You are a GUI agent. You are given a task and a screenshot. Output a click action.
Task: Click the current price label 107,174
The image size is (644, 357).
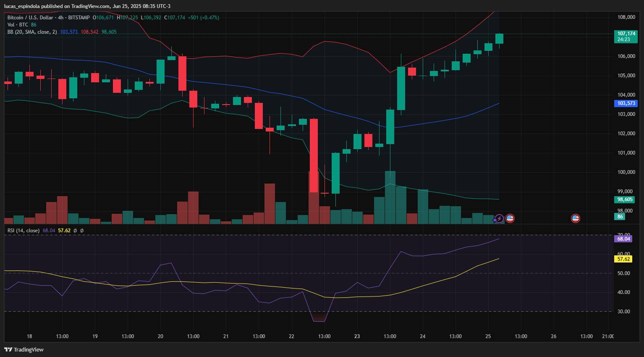626,34
